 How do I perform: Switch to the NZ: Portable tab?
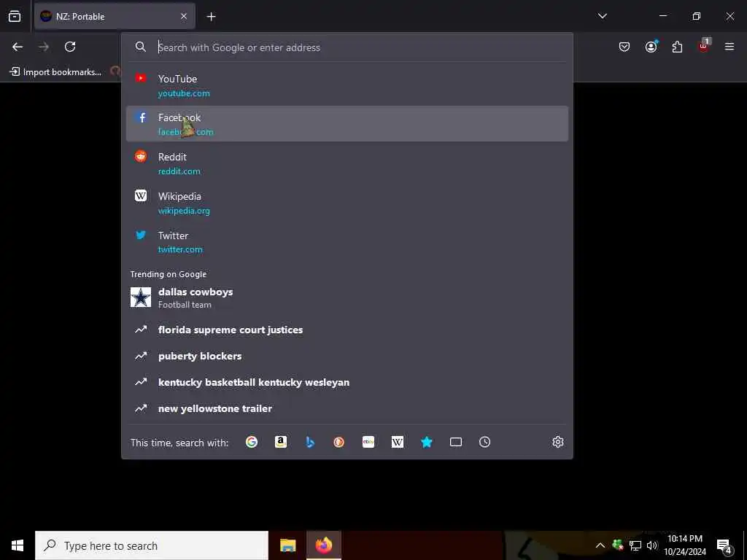tap(115, 16)
